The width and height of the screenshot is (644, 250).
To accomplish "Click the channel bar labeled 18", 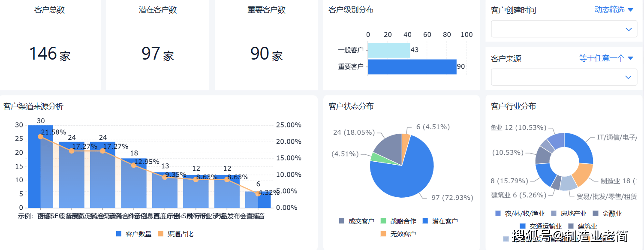I will coord(134,183).
